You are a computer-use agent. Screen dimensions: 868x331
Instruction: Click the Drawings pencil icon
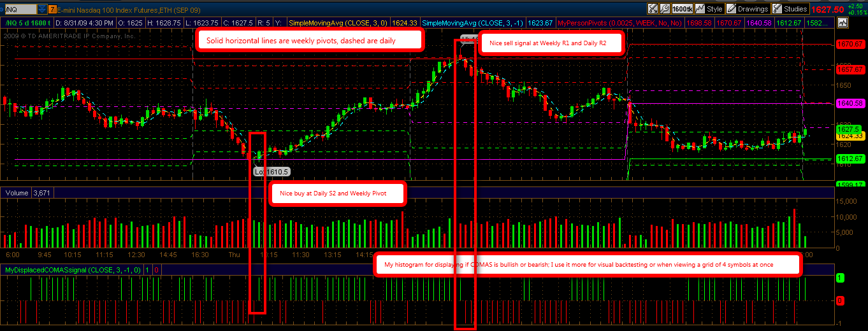click(732, 9)
